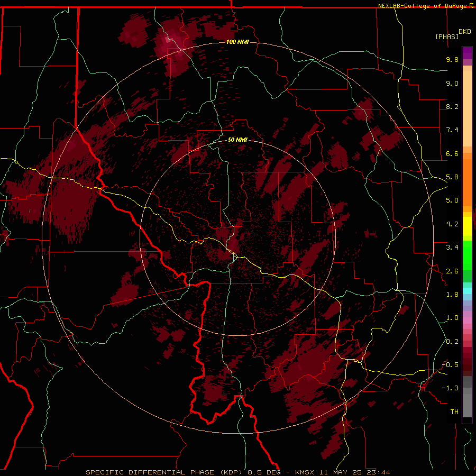The image size is (476, 476).
Task: Click the 7.4 legend value
Action: [x=452, y=130]
